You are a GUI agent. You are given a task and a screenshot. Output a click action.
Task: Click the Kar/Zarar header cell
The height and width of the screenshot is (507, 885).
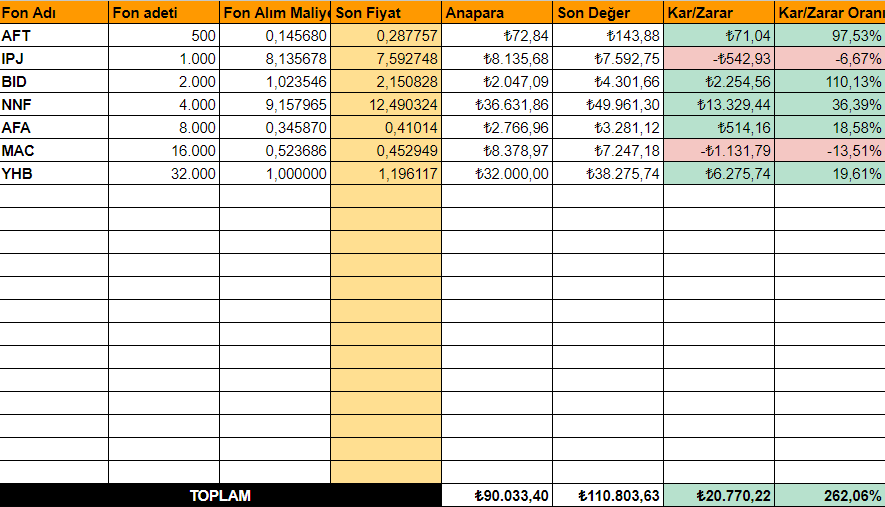(719, 12)
